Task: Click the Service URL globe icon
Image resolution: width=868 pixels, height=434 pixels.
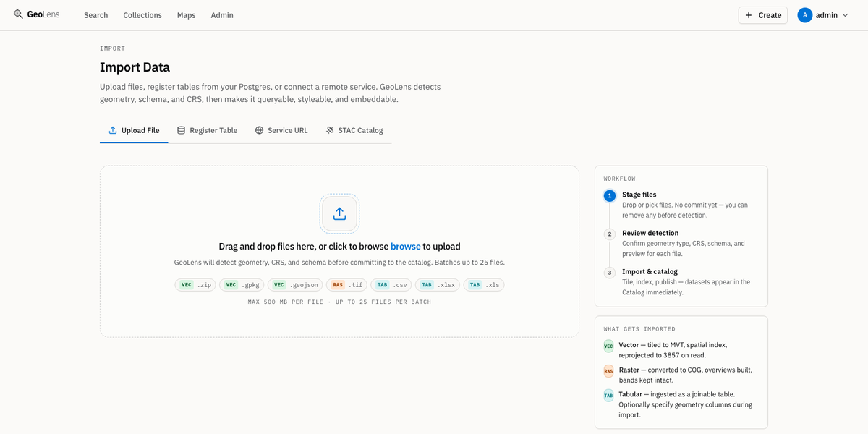Action: point(259,130)
